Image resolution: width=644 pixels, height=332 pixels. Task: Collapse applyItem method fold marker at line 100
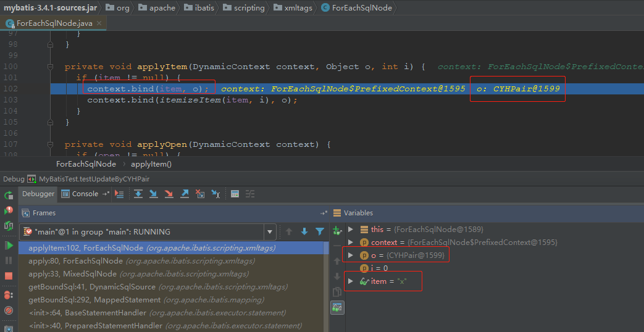[x=51, y=67]
